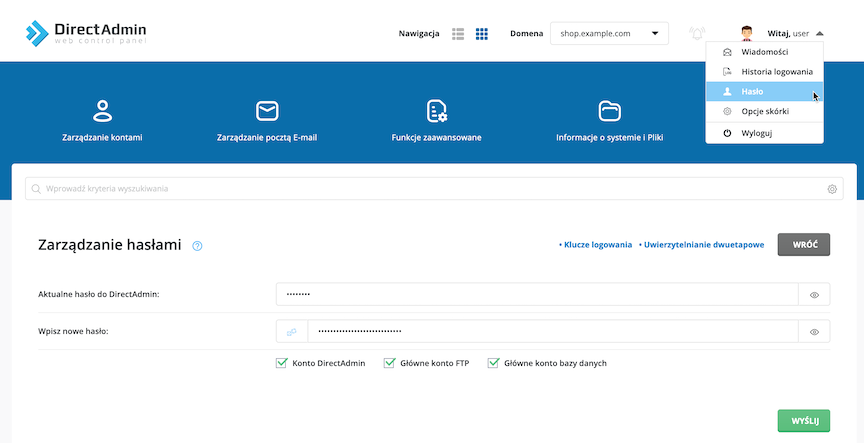Click the Klucze logowania link
This screenshot has height=443, width=864.
(x=596, y=245)
